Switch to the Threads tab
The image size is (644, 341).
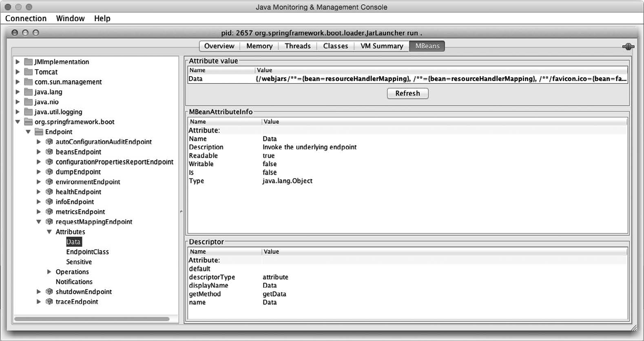[297, 46]
